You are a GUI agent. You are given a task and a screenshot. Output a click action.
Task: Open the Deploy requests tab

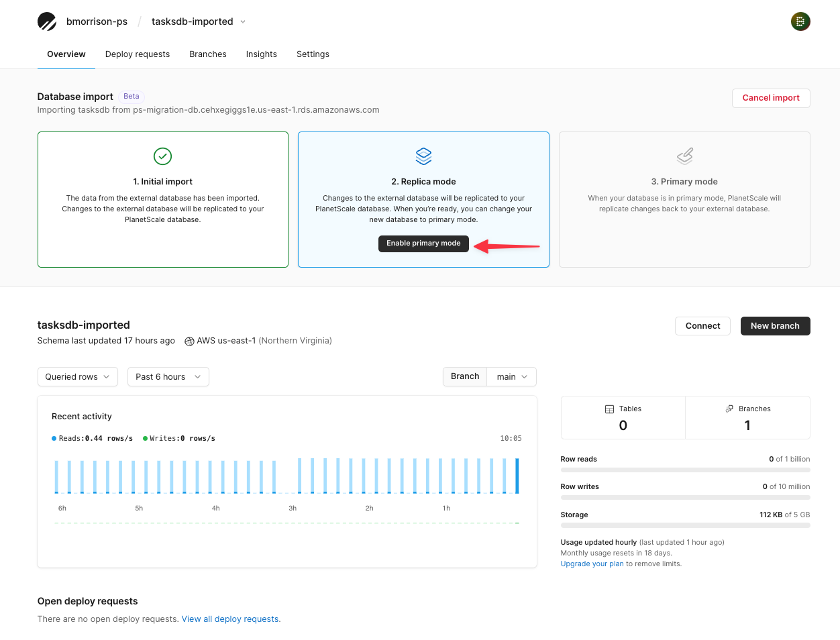pyautogui.click(x=138, y=54)
